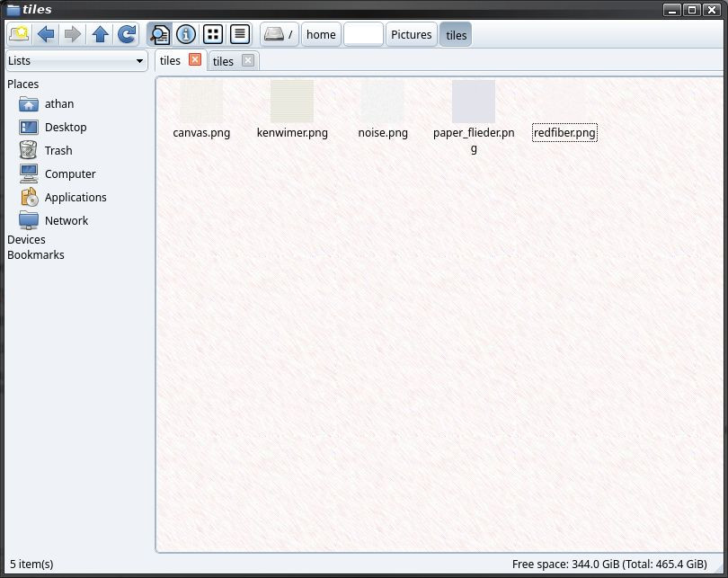Click the Free space status text
The width and height of the screenshot is (728, 578).
click(x=609, y=565)
